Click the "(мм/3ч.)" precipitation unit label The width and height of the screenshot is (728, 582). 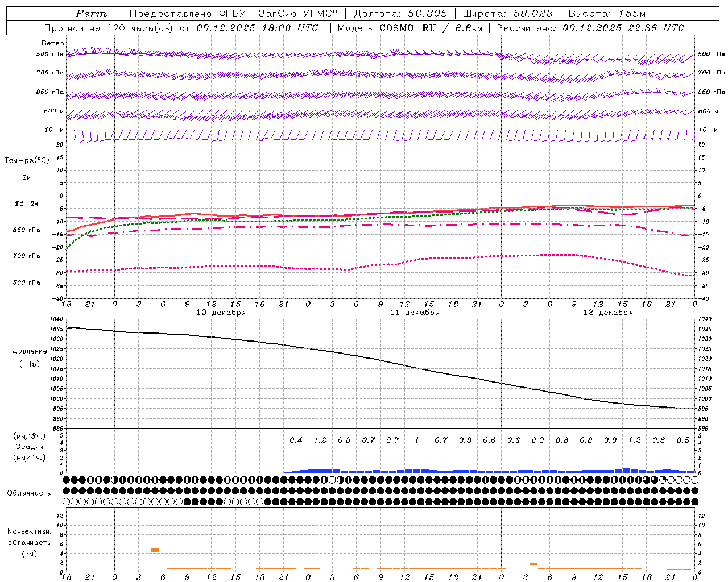[x=30, y=436]
